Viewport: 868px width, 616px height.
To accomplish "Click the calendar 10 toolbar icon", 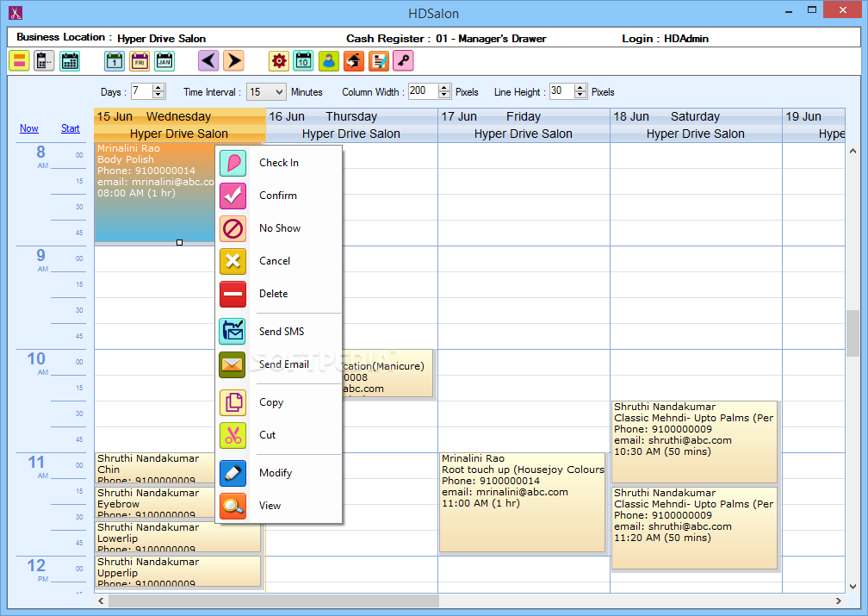I will (x=303, y=61).
